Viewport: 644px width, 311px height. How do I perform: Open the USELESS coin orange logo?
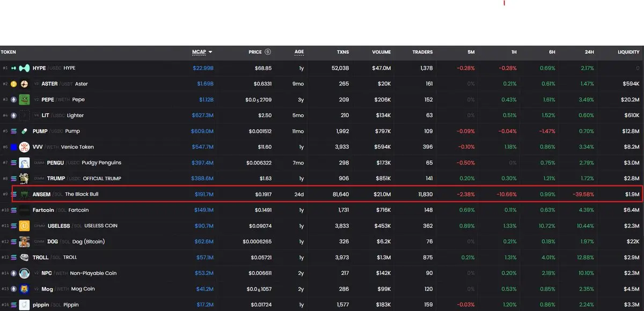[24, 226]
